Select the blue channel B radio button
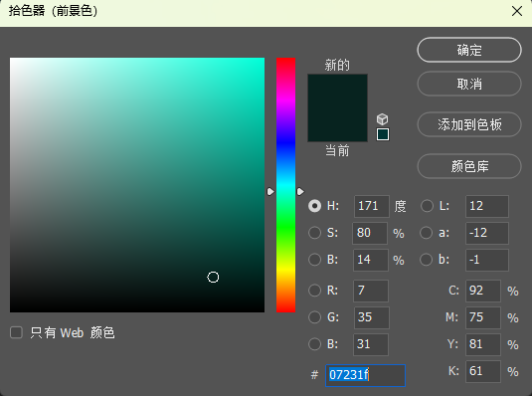This screenshot has height=396, width=532. click(x=314, y=344)
